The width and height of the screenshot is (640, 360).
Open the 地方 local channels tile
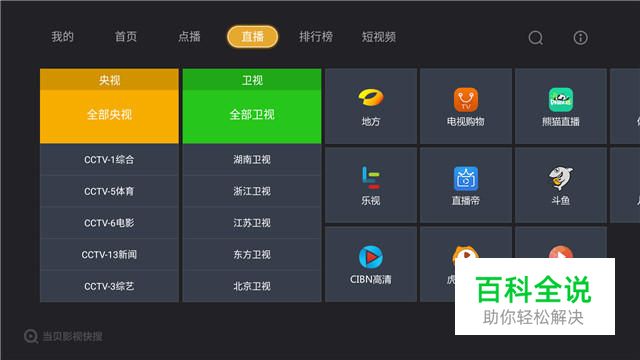371,106
